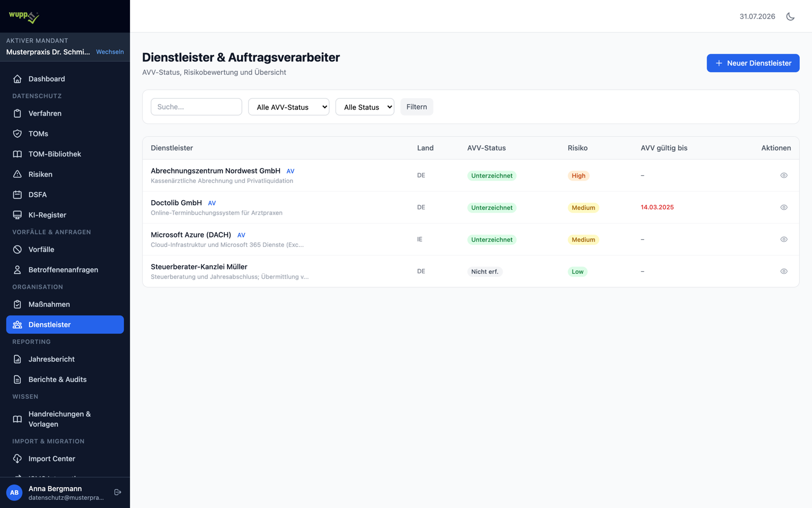Click the TOM-Bibliothek book icon
The height and width of the screenshot is (508, 812).
[x=17, y=154]
